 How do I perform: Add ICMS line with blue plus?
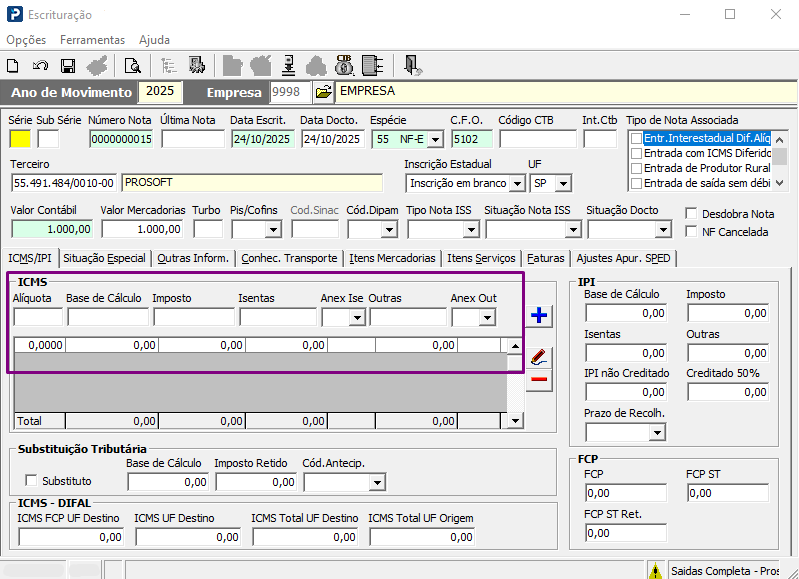click(x=539, y=316)
